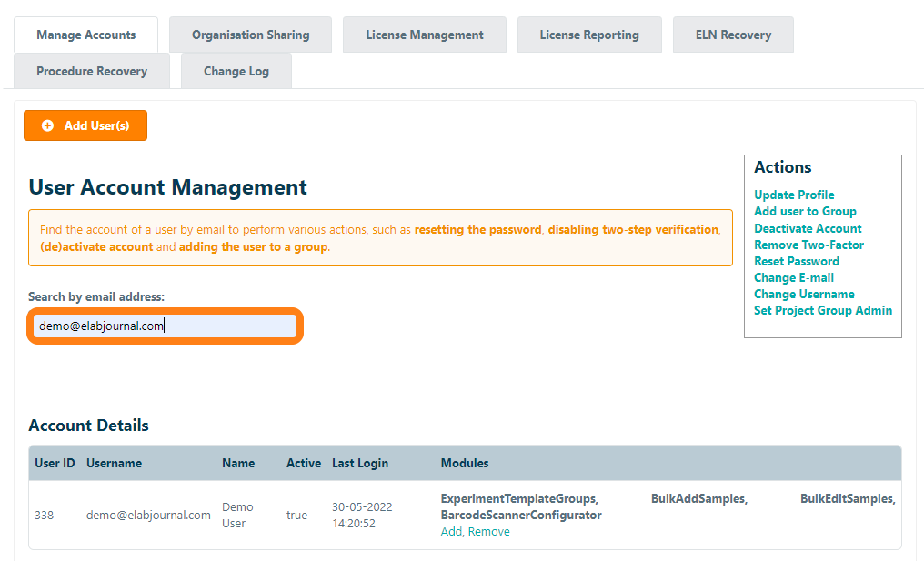Go to the License Reporting tab
The image size is (924, 561).
point(588,35)
